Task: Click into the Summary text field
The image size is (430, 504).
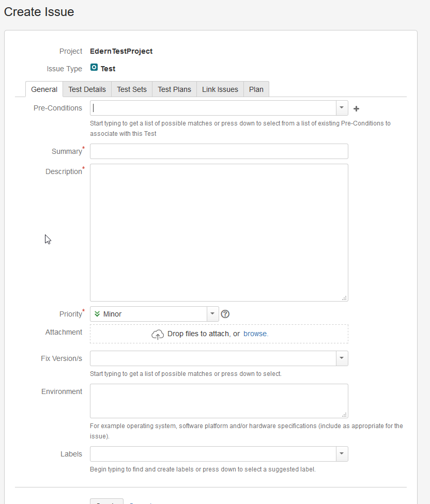Action: pyautogui.click(x=219, y=151)
